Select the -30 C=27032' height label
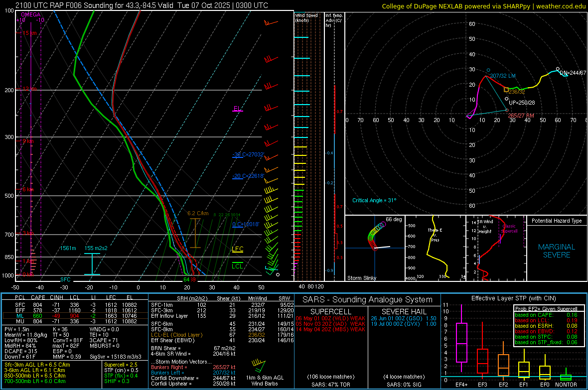588x390 pixels. (x=248, y=154)
